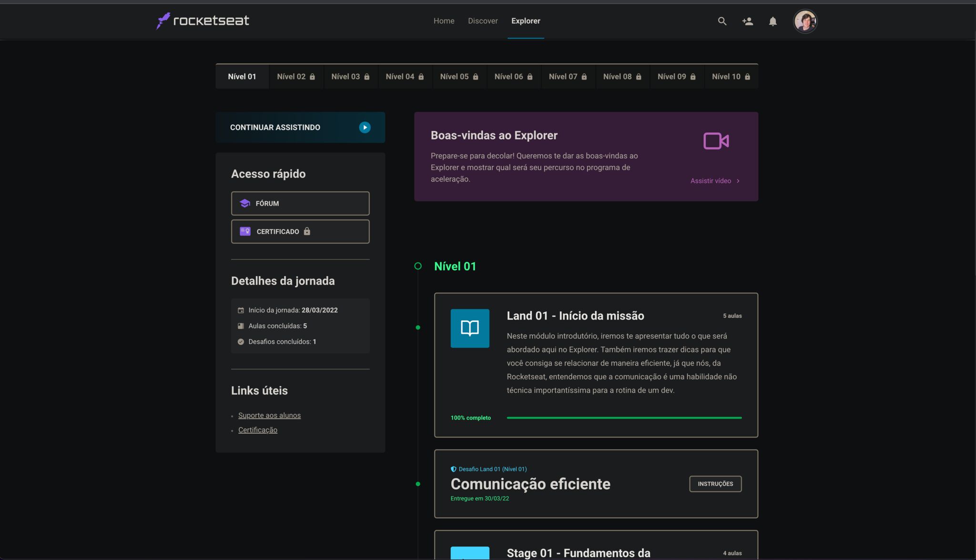Image resolution: width=976 pixels, height=560 pixels.
Task: Click the 5 aulas label
Action: (x=732, y=316)
